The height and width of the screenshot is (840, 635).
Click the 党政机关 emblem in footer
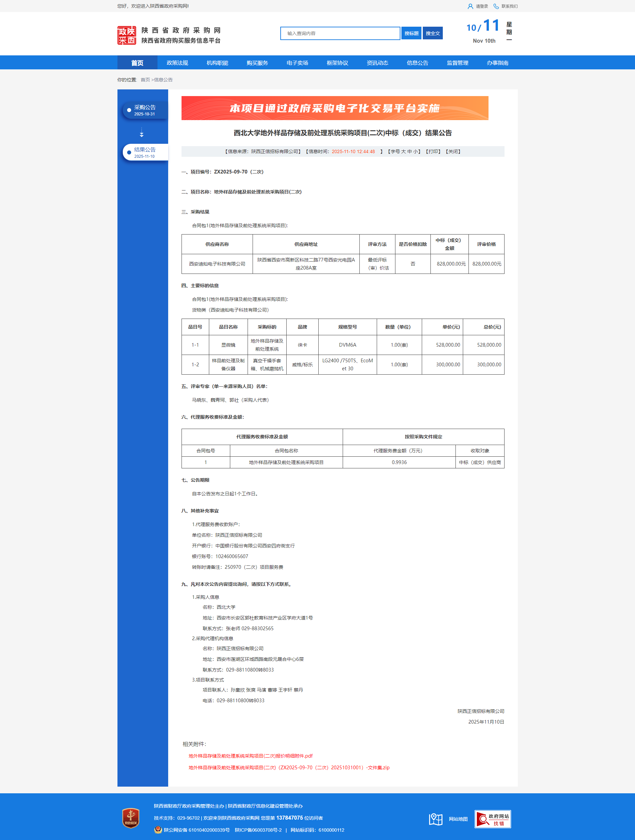[x=131, y=818]
